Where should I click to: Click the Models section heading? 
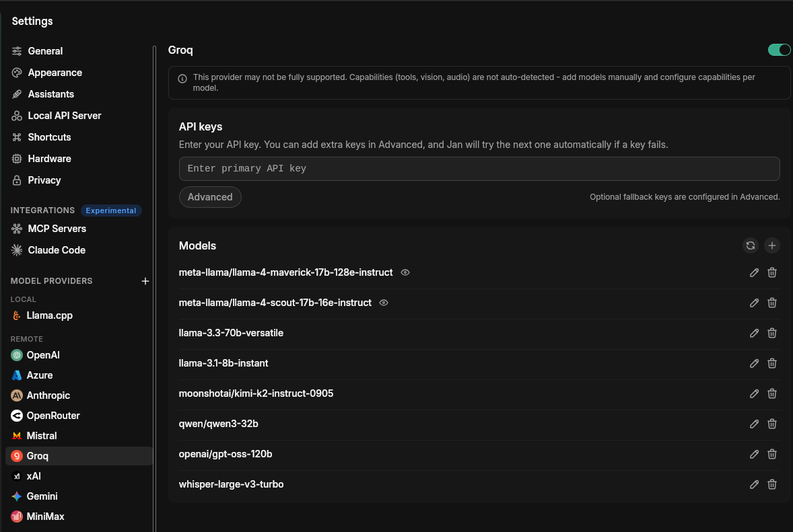pos(197,246)
